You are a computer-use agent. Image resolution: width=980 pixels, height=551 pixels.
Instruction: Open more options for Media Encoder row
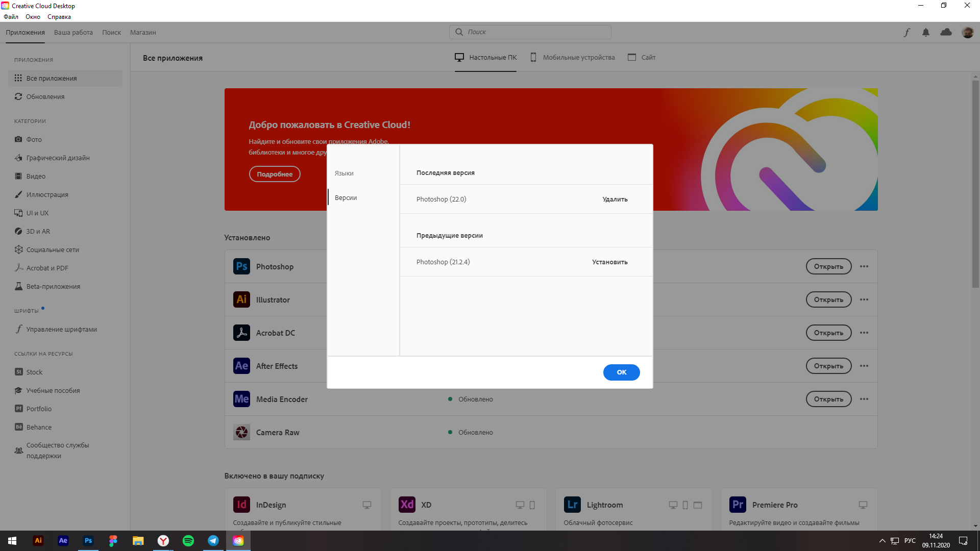pyautogui.click(x=864, y=399)
